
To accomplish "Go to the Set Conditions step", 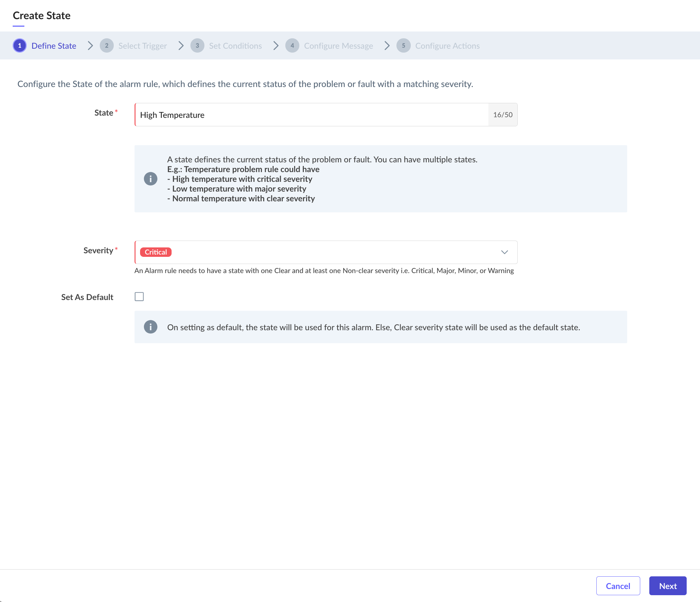I will tap(235, 46).
